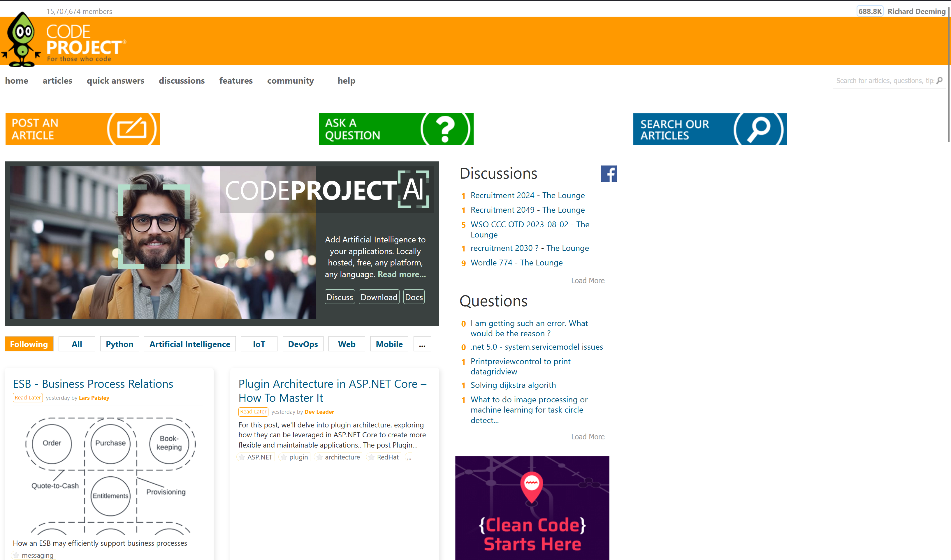
Task: Select the DevOps filter tab
Action: (303, 344)
